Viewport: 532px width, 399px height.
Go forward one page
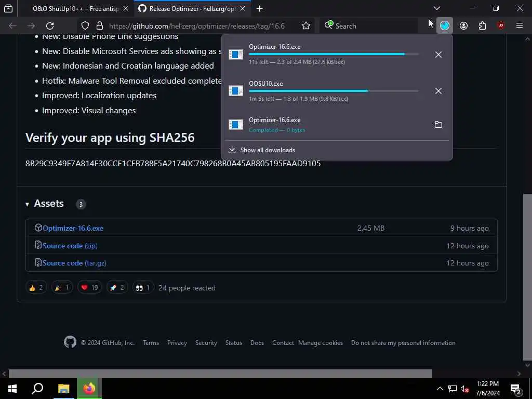tap(31, 26)
